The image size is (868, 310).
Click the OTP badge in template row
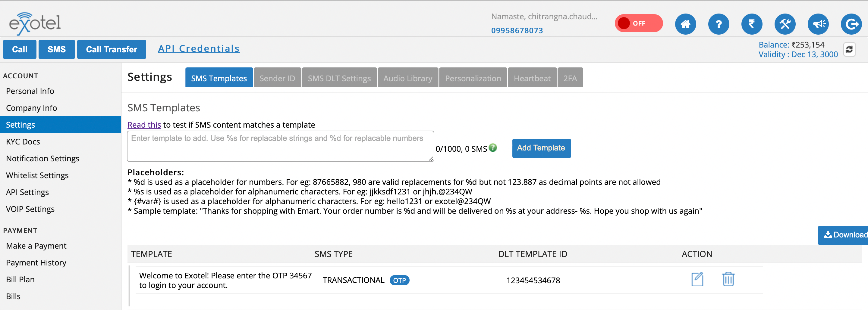[x=399, y=281]
